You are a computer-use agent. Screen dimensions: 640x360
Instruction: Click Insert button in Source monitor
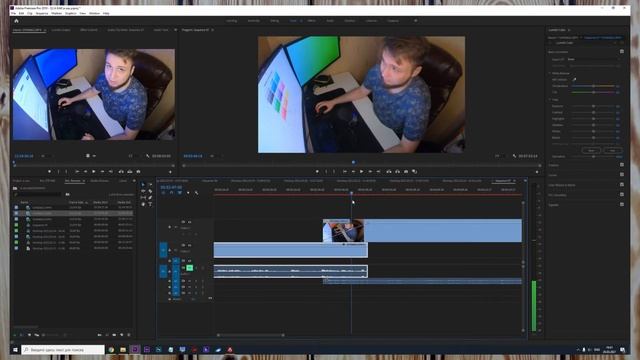click(x=121, y=172)
